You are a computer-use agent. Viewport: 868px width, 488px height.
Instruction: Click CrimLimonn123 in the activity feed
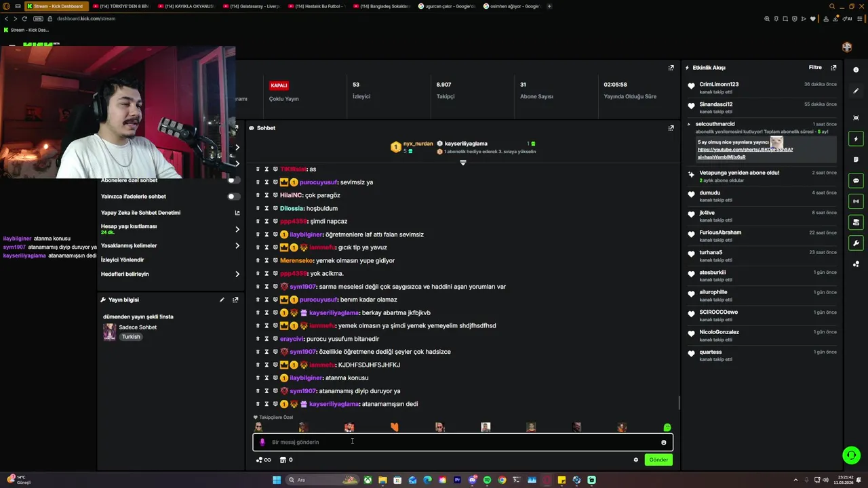719,84
